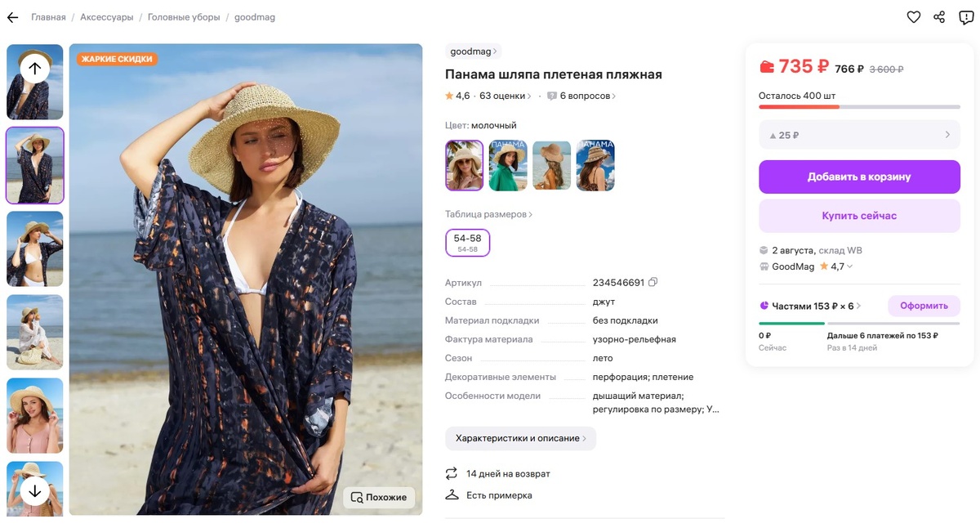Expand the 25 ₽ price details row
The image size is (980, 528).
[x=859, y=135]
